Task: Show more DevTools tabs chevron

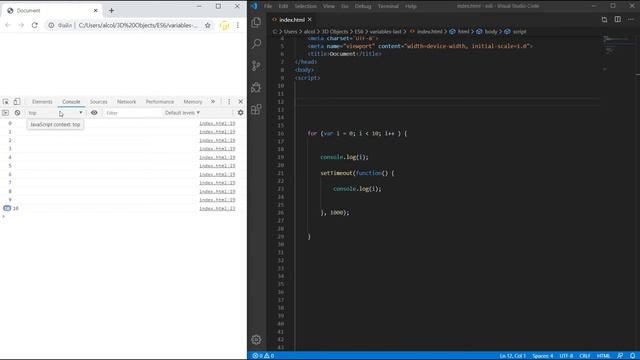Action: point(213,102)
